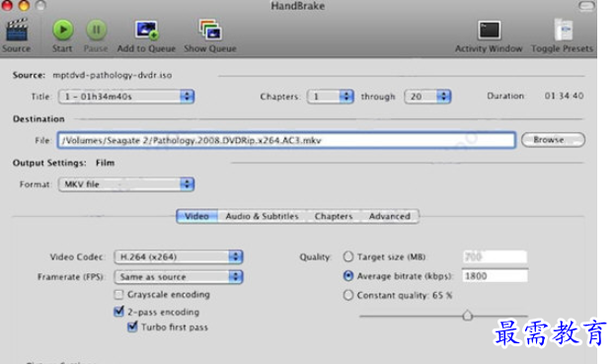
Task: Click the Toggle Presets icon
Action: [x=563, y=30]
